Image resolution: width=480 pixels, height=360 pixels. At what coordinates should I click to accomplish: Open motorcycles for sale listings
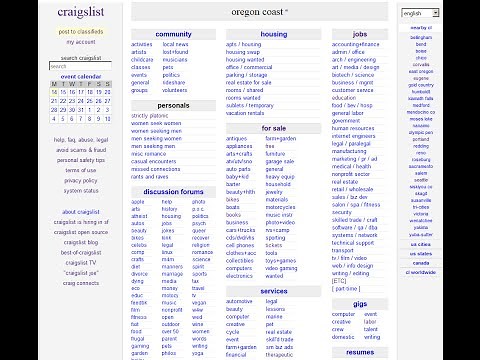280,207
